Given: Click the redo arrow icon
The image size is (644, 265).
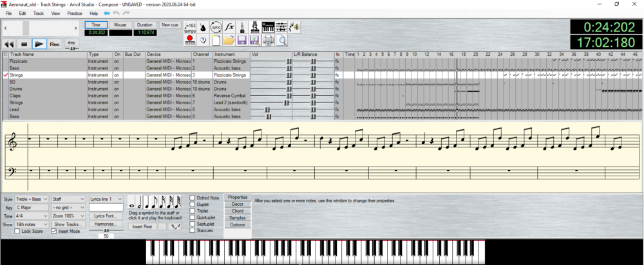Looking at the screenshot, I should (x=126, y=13).
